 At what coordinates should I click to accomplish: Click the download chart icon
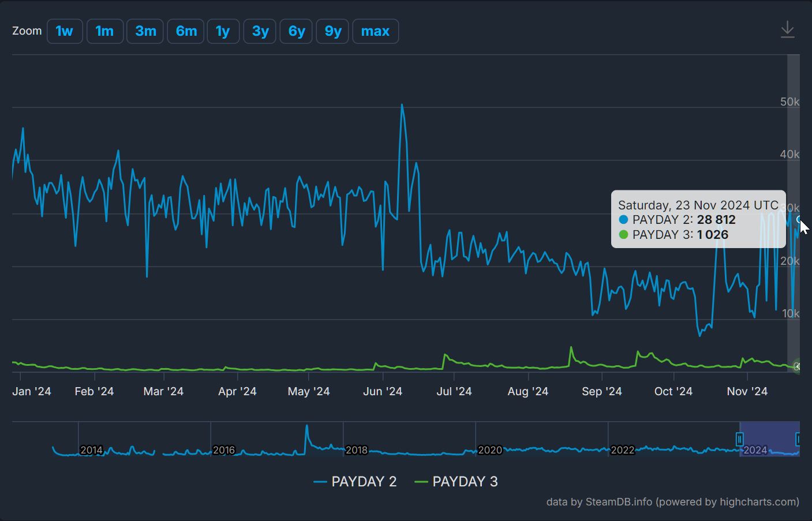point(787,30)
